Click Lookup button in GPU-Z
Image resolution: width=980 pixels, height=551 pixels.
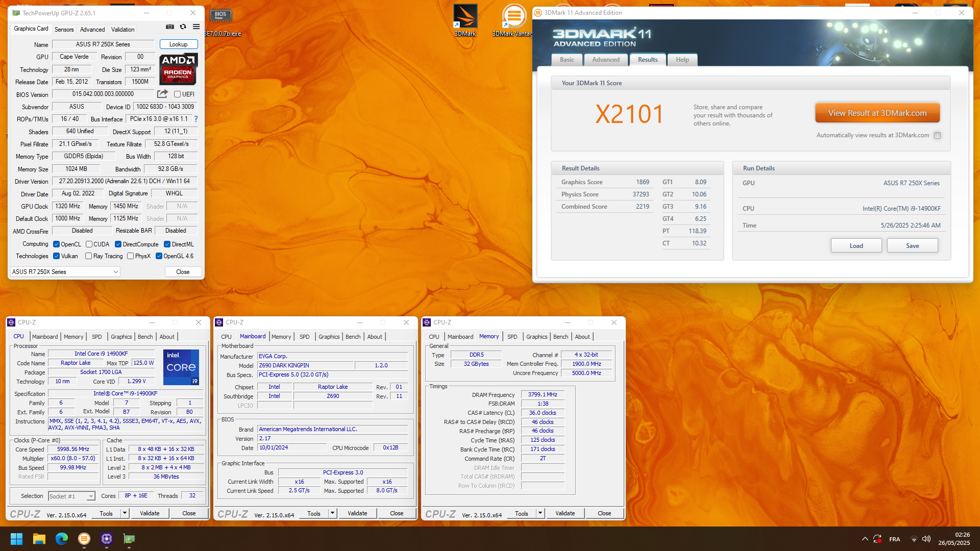pos(179,44)
